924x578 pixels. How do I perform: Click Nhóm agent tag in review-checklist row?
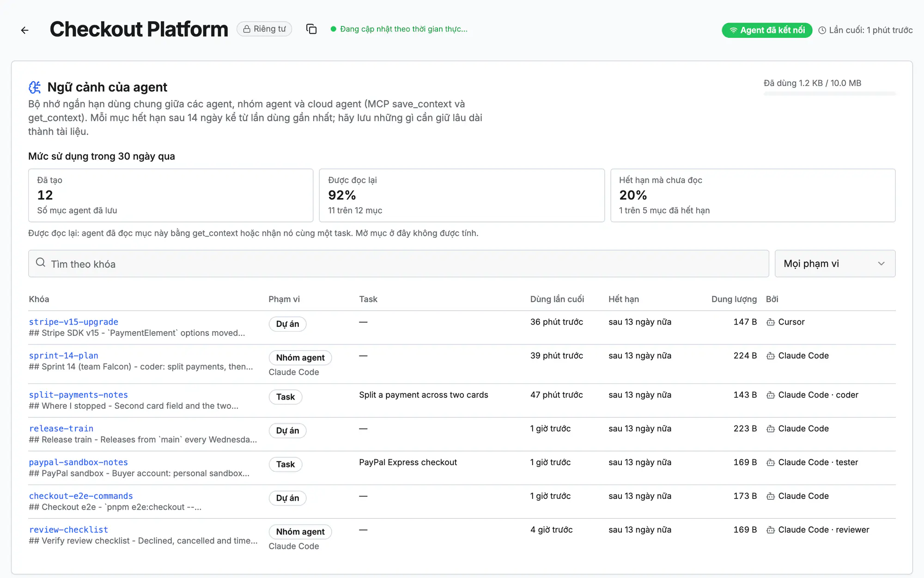pyautogui.click(x=300, y=532)
